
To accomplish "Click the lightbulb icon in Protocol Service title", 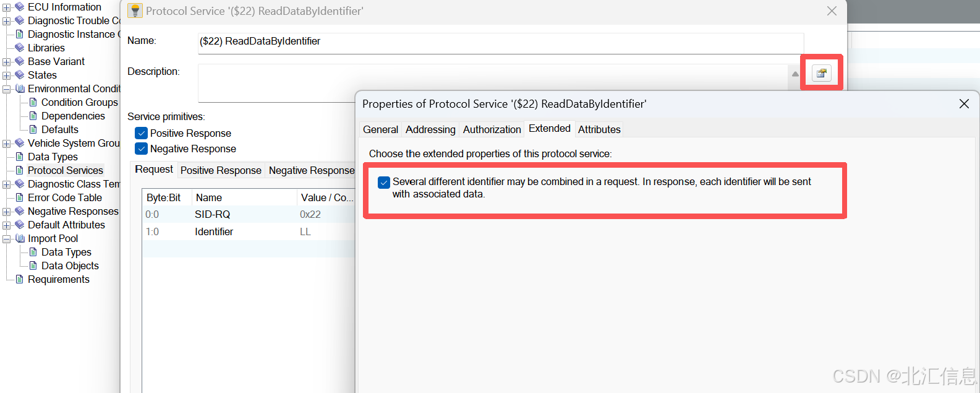I will pos(135,11).
